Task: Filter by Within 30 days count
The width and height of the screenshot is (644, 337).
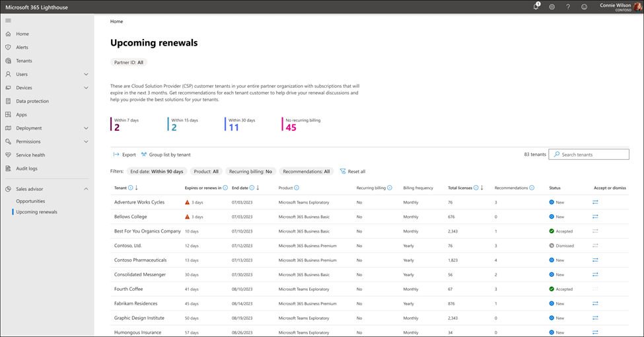Action: tap(240, 124)
